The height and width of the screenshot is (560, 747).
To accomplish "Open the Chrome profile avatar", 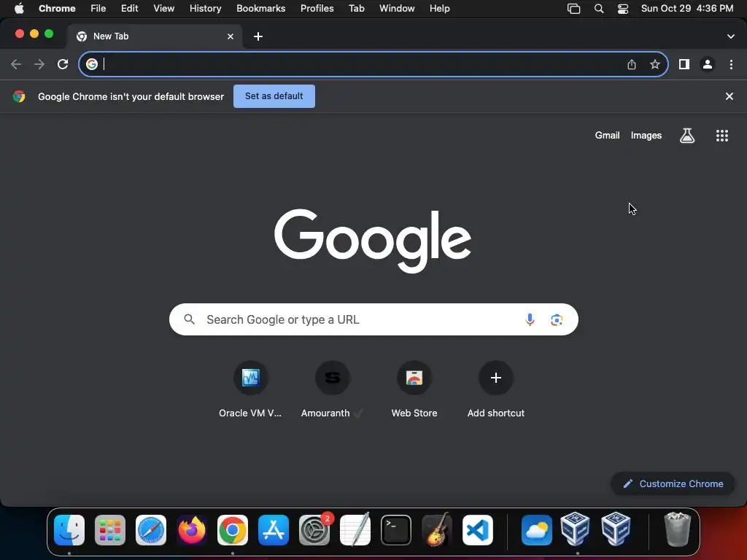I will (x=708, y=64).
